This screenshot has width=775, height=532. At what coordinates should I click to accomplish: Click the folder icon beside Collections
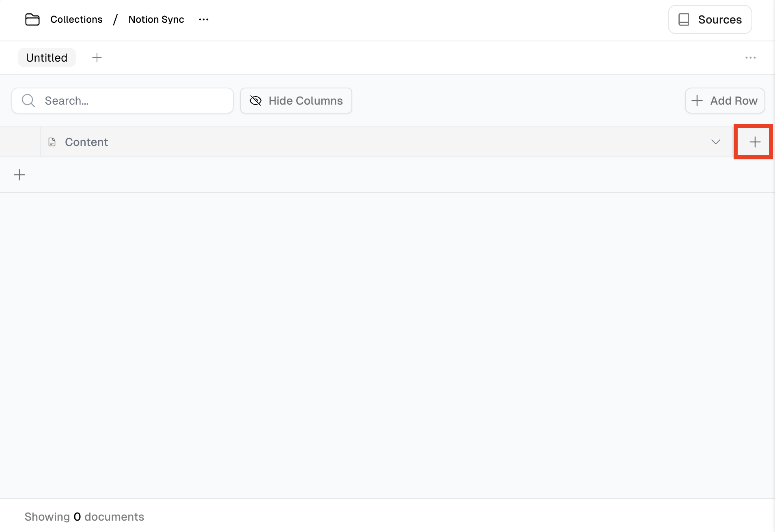(x=32, y=19)
